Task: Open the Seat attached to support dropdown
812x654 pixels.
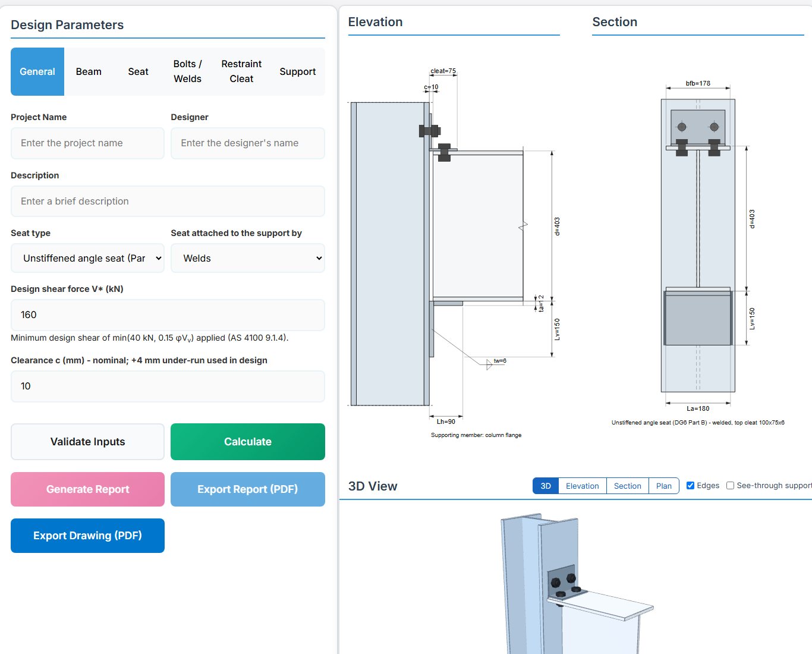Action: 248,258
